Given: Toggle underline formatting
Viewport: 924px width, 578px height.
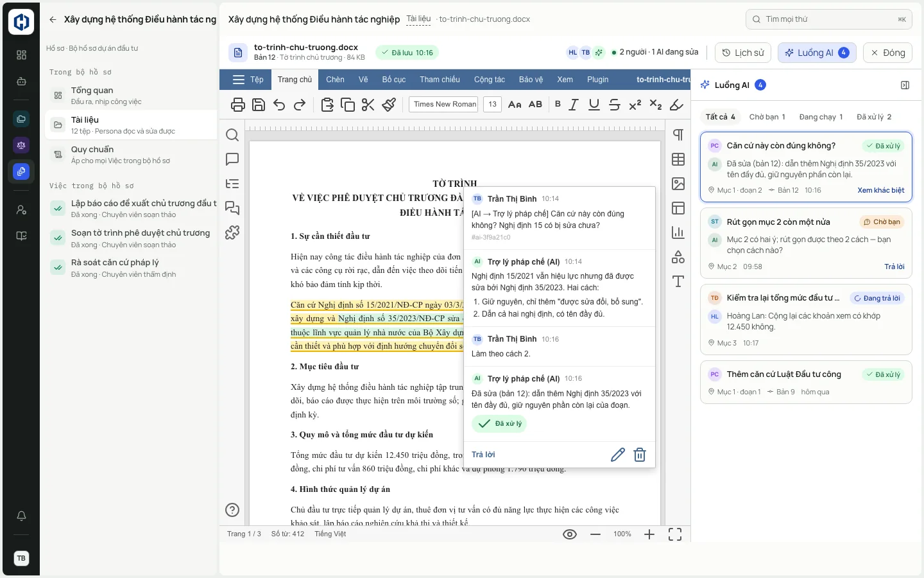Looking at the screenshot, I should click(x=594, y=105).
